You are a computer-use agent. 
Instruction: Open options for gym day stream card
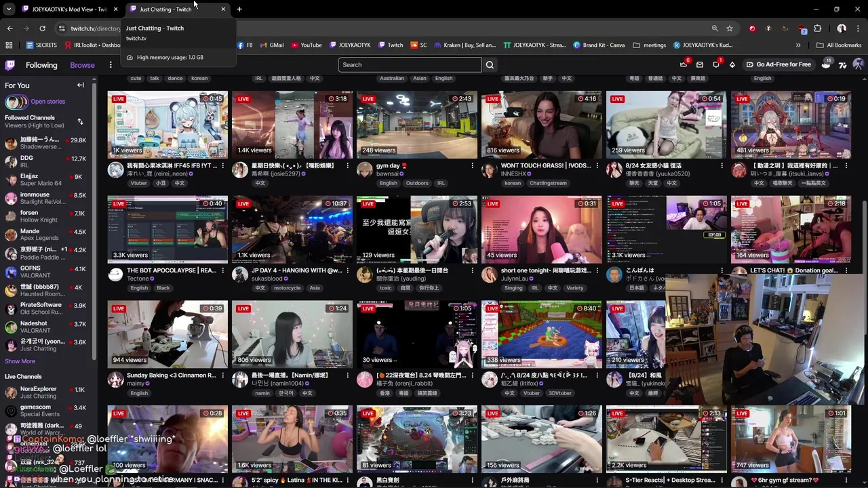click(x=473, y=165)
